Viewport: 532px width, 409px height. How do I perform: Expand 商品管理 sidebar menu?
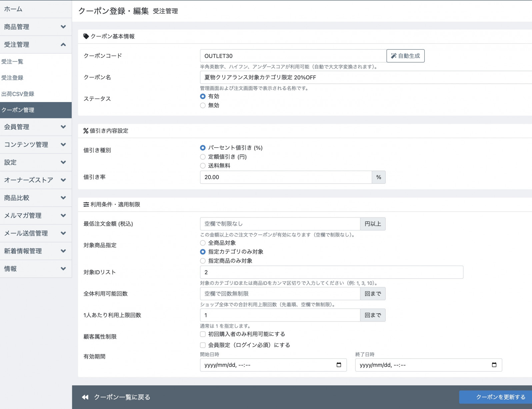[36, 27]
